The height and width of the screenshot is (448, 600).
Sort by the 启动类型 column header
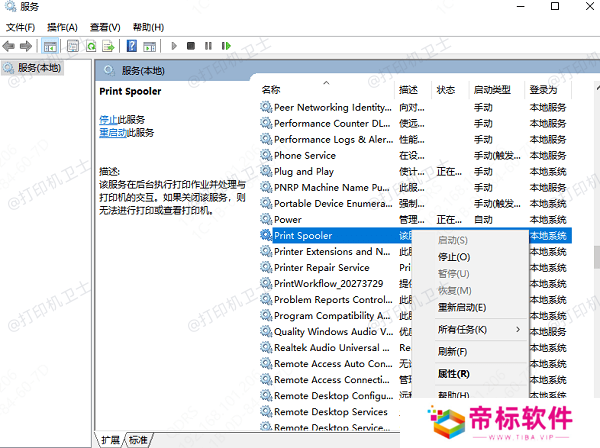(491, 90)
